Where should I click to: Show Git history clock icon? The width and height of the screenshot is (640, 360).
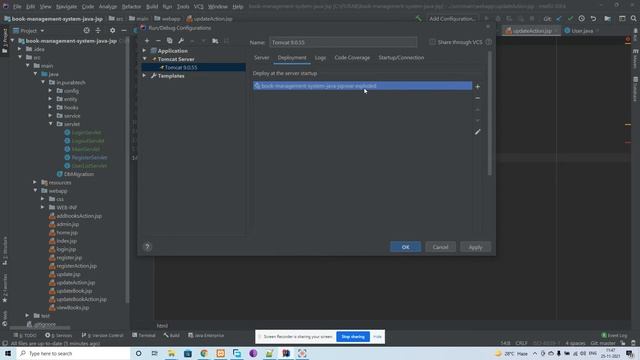(x=582, y=19)
